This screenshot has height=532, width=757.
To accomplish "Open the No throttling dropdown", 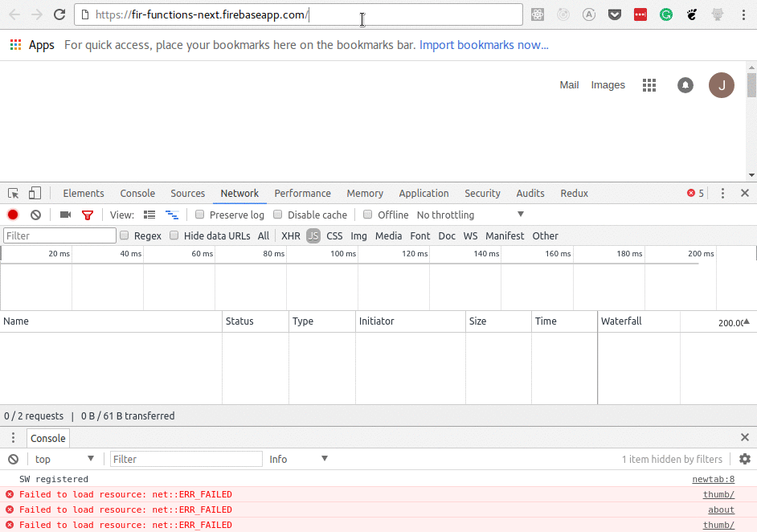I will (470, 215).
